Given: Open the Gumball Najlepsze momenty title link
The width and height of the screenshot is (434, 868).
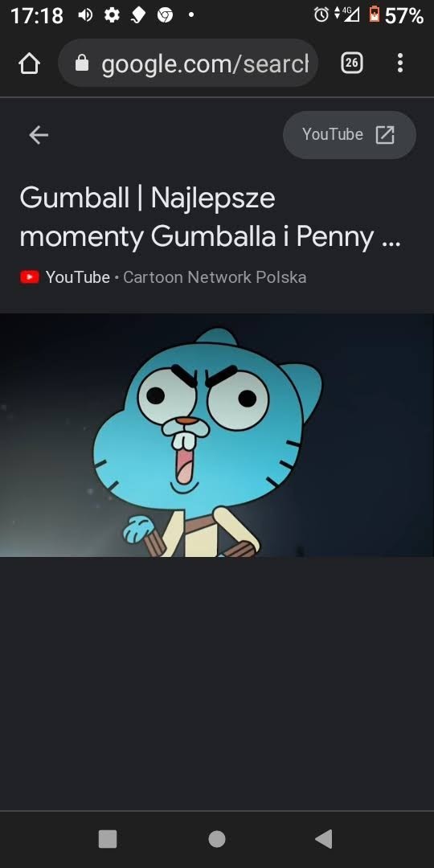Looking at the screenshot, I should [211, 218].
